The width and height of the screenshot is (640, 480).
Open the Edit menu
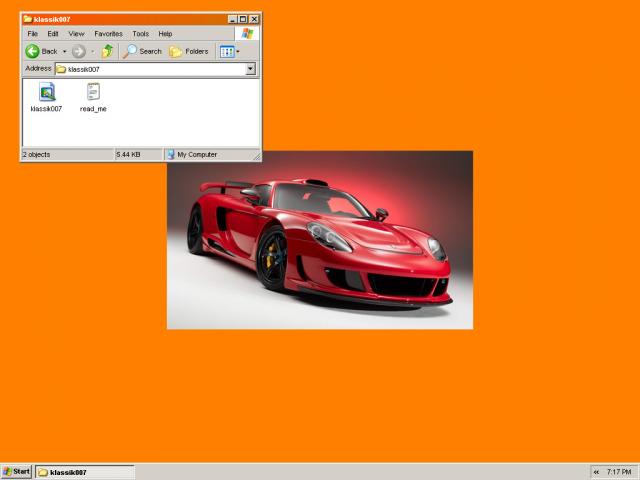[53, 34]
